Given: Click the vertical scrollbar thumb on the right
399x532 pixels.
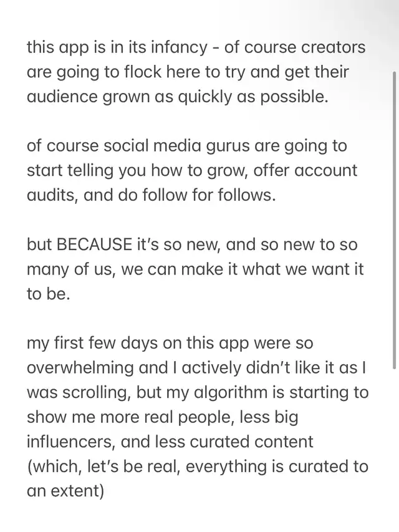Looking at the screenshot, I should click(394, 218).
